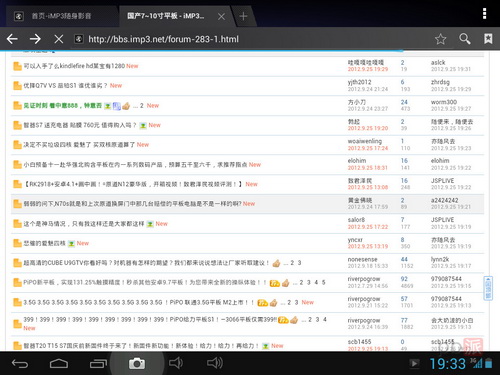Click the browser forward arrow
Image resolution: width=500 pixels, height=375 pixels.
pos(35,39)
